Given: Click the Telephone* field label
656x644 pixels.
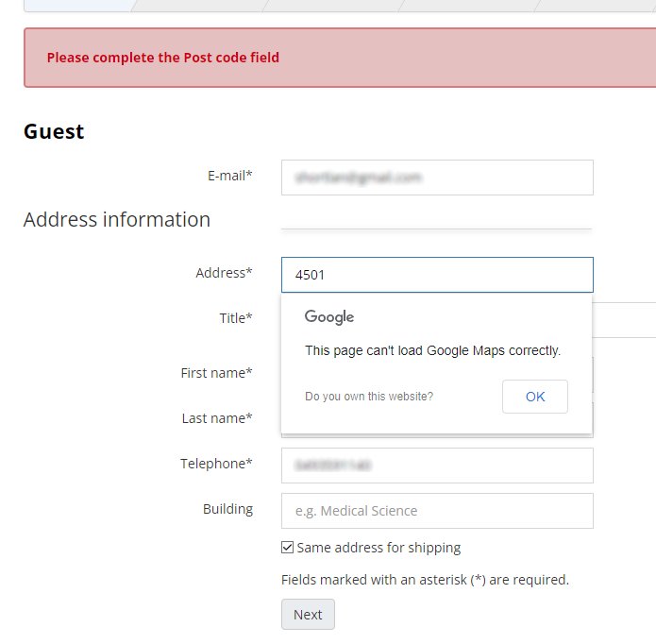Looking at the screenshot, I should [x=216, y=464].
